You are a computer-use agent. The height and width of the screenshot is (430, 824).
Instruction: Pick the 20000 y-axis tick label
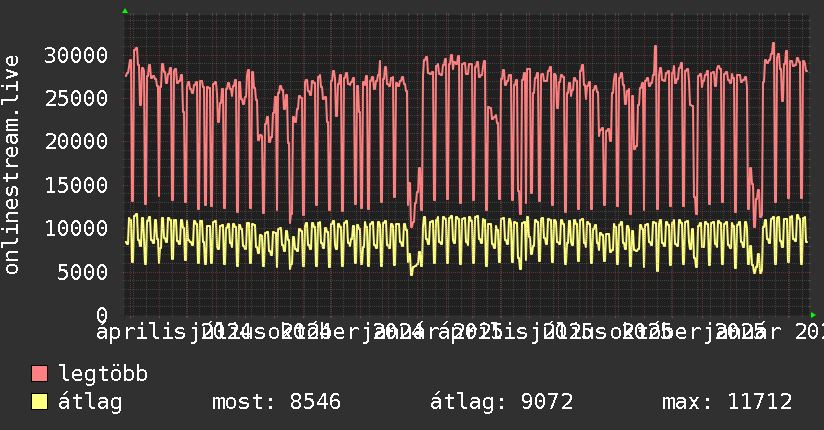point(79,141)
